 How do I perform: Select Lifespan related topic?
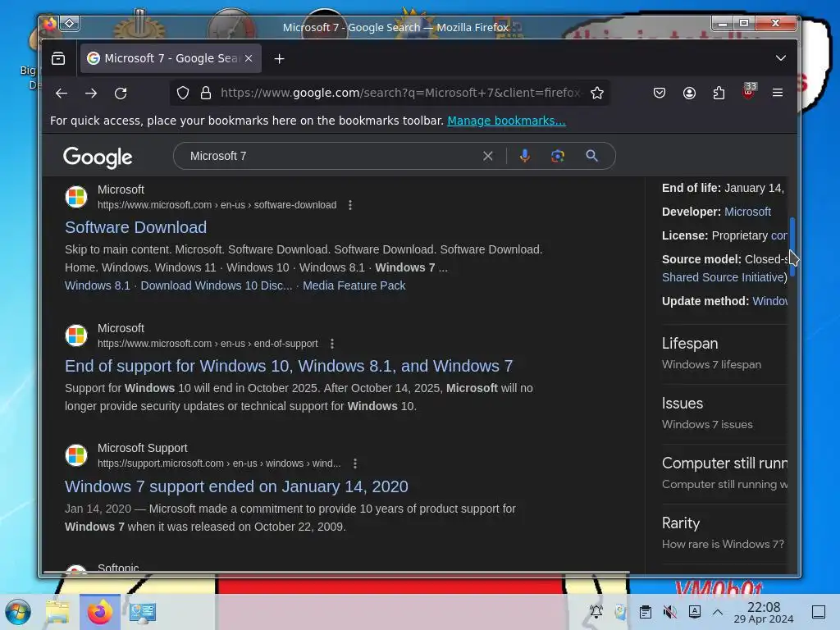click(724, 353)
